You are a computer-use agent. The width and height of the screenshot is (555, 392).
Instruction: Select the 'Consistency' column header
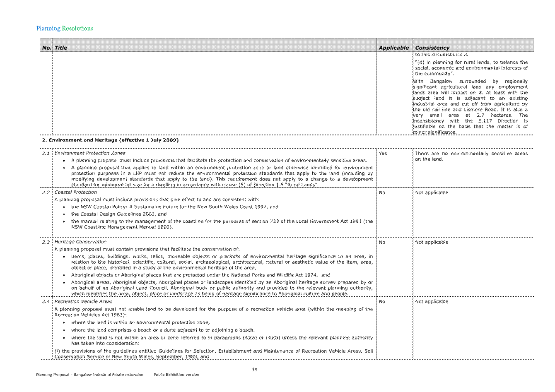pos(432,48)
